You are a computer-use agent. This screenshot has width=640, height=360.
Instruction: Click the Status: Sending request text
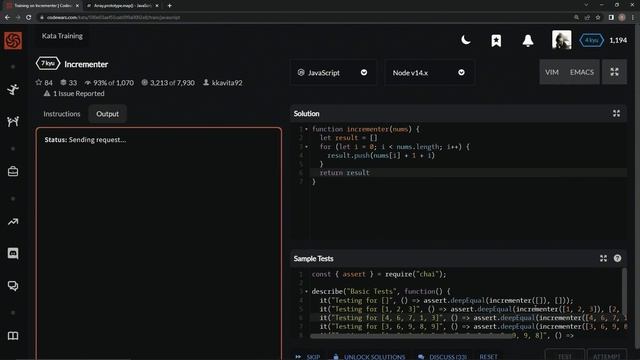[85, 140]
